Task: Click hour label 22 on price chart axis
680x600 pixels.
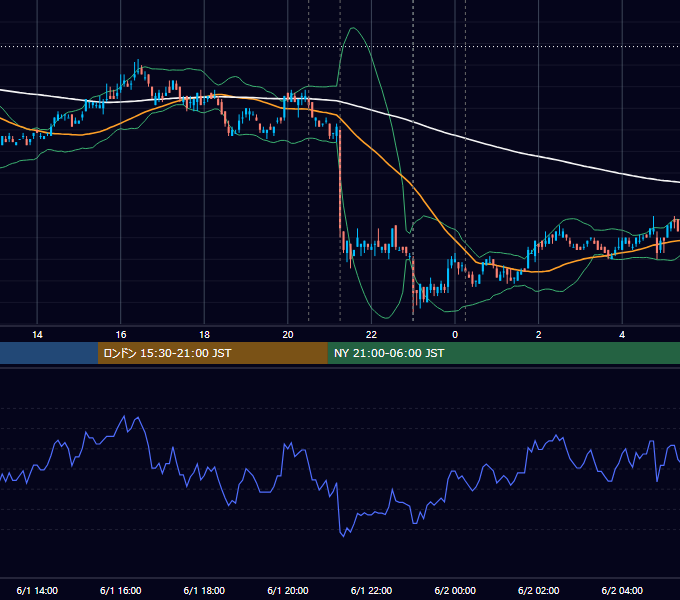Action: coord(371,335)
